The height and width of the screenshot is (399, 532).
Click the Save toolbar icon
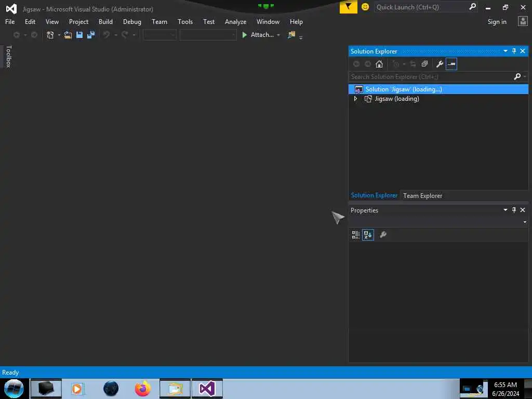tap(79, 35)
